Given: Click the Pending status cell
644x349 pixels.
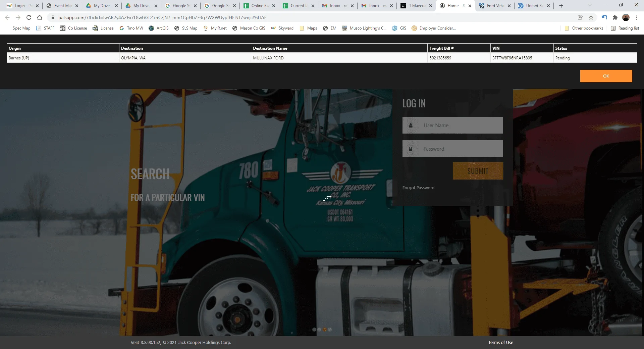Looking at the screenshot, I should 595,58.
